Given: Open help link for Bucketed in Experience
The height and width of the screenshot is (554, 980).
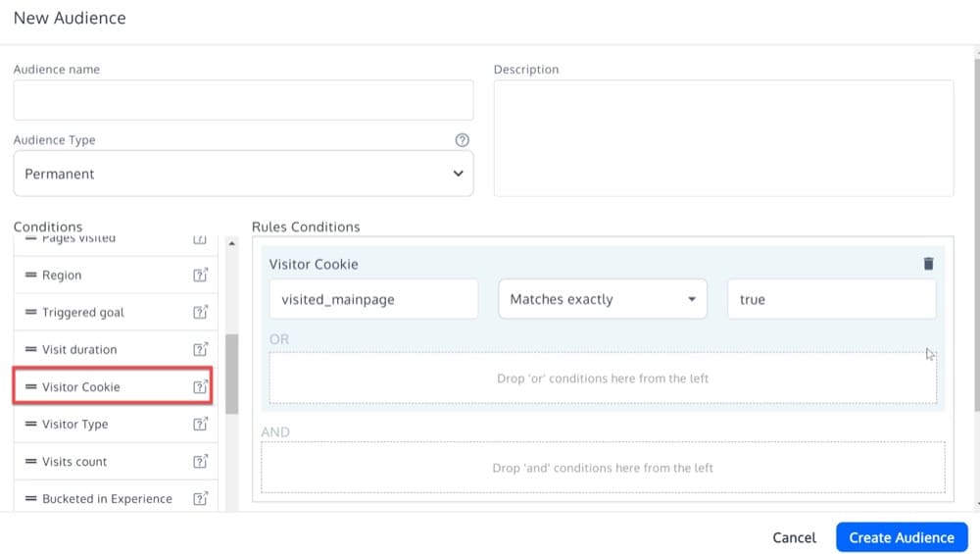Looking at the screenshot, I should pyautogui.click(x=200, y=499).
